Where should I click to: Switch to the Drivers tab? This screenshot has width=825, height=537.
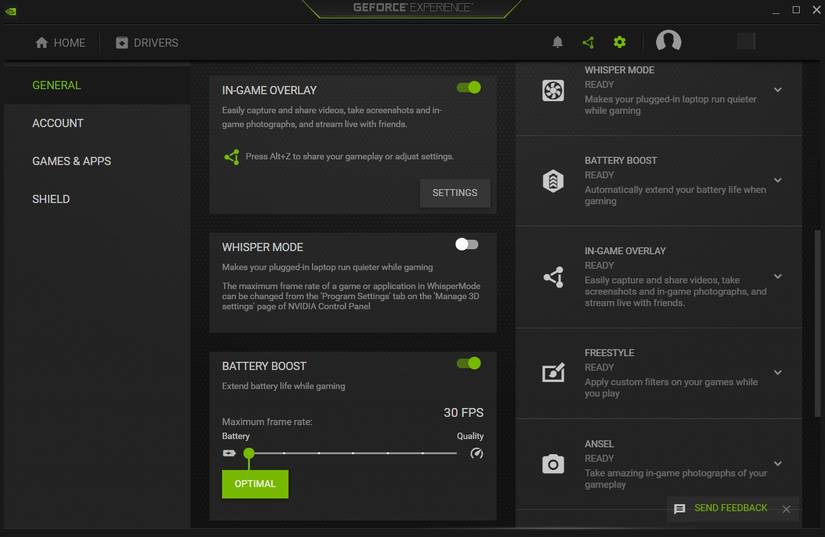(147, 43)
